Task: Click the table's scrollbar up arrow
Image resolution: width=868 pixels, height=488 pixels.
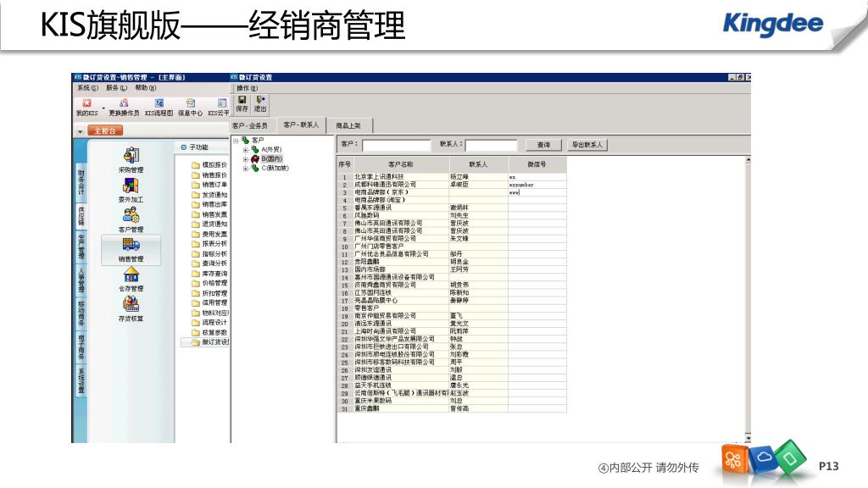Action: point(748,160)
